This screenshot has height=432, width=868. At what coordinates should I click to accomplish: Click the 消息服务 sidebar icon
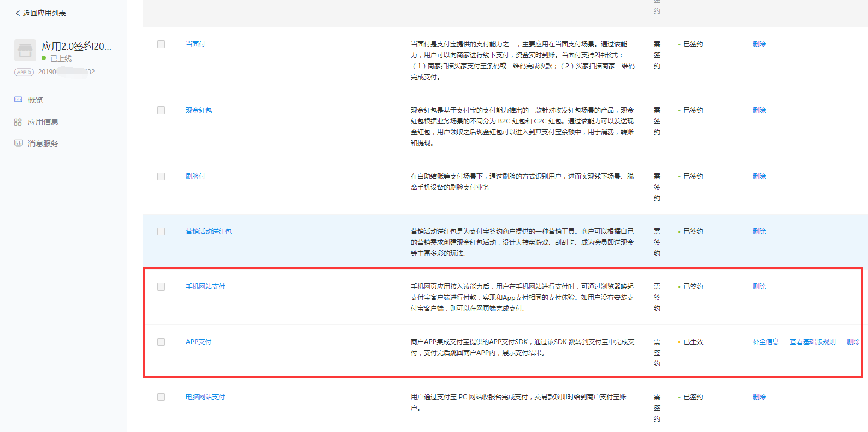(x=18, y=144)
